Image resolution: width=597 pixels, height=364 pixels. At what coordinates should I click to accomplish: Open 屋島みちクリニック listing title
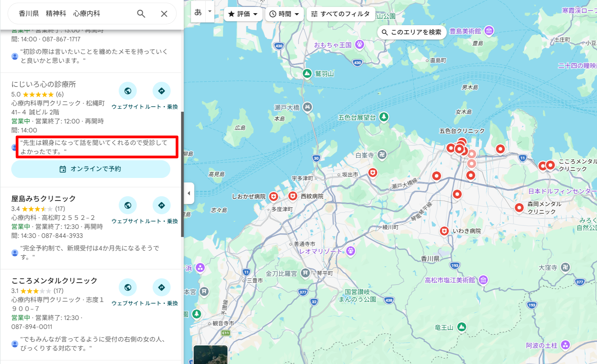(x=43, y=199)
